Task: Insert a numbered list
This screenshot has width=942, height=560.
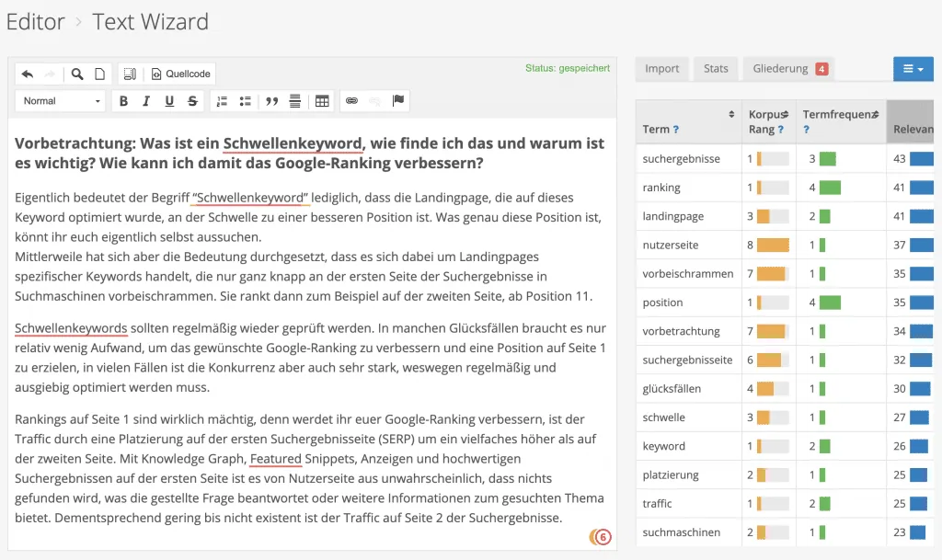Action: (222, 101)
